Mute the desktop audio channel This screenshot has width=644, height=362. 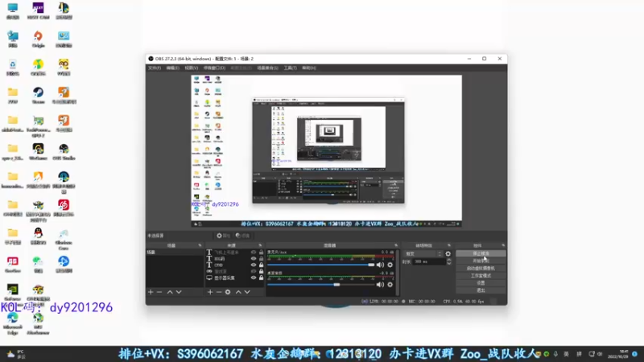[380, 285]
